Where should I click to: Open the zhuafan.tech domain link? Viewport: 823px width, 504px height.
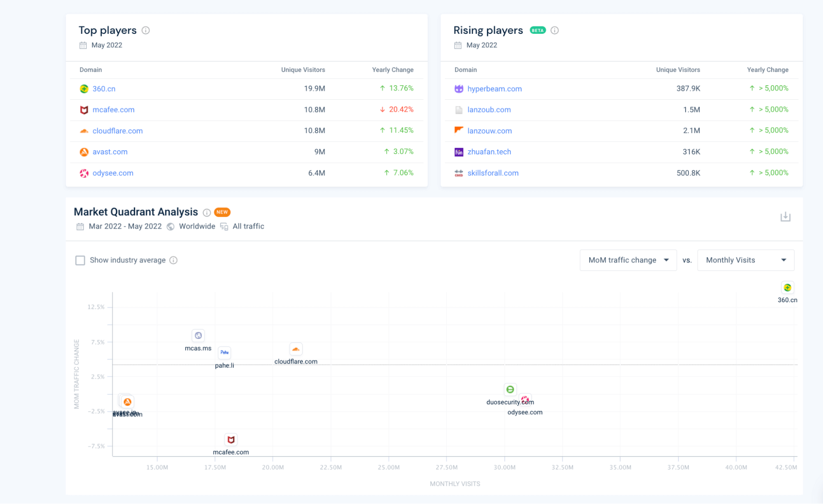(489, 152)
